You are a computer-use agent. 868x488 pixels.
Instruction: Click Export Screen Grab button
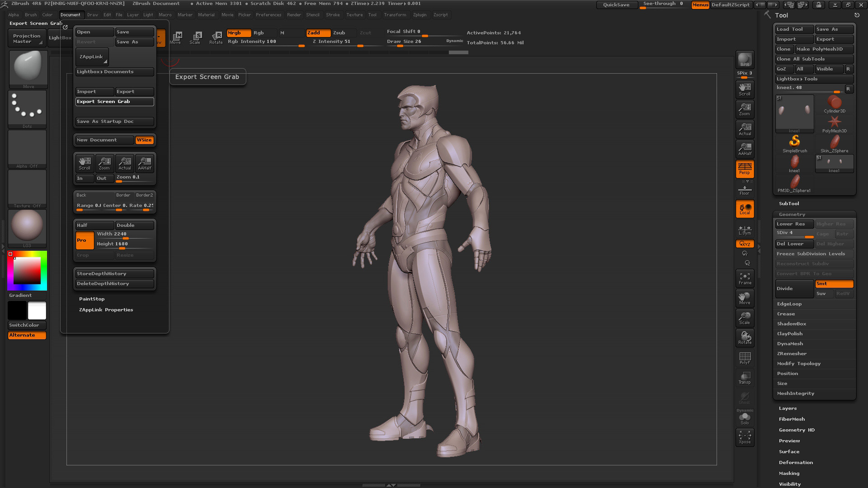click(x=115, y=102)
